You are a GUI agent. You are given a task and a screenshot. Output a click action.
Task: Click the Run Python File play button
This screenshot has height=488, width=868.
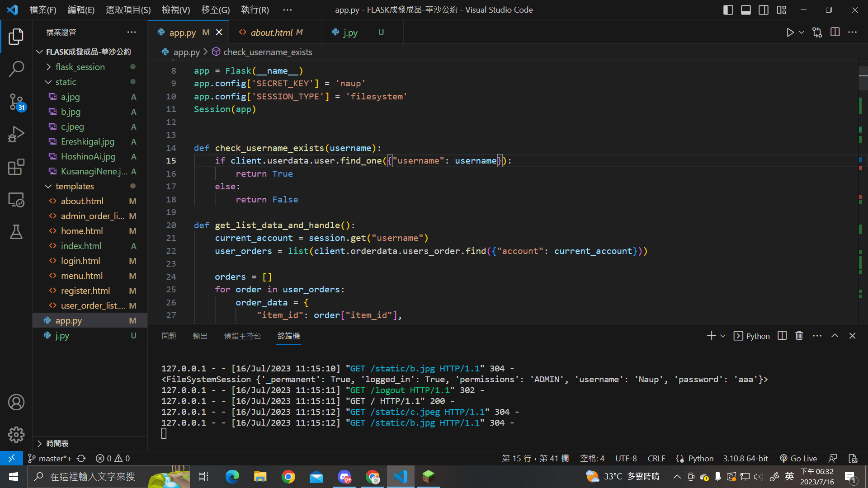[790, 33]
